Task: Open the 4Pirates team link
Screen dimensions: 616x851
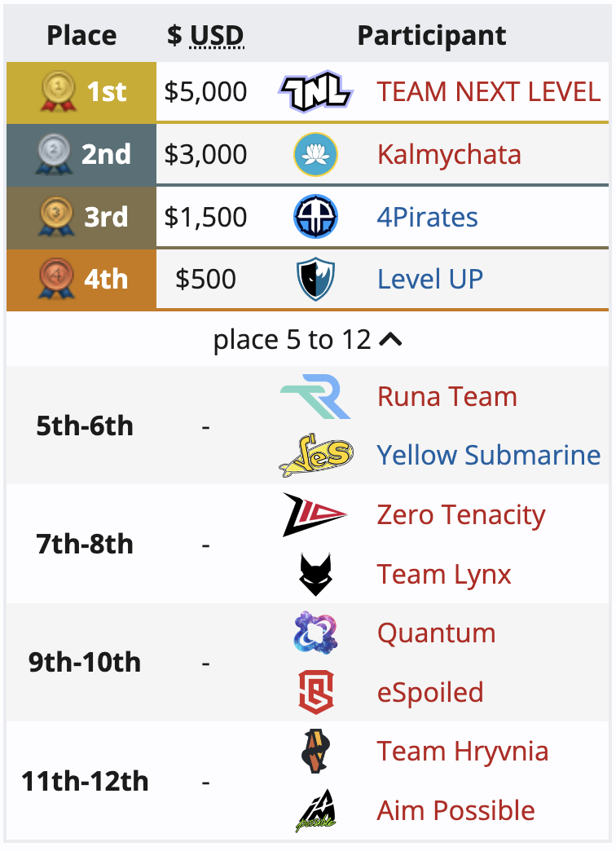Action: [427, 217]
